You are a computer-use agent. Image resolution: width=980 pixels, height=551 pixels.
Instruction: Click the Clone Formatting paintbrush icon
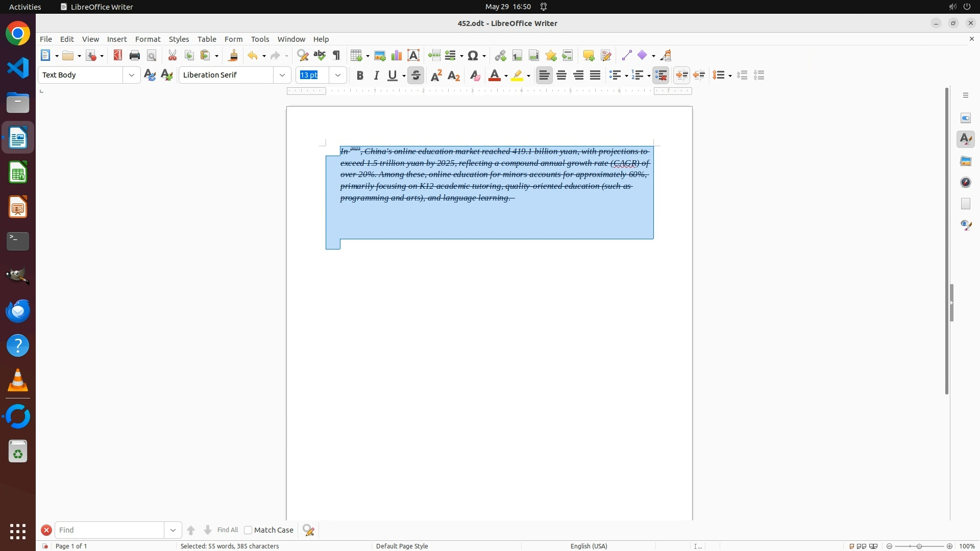233,56
